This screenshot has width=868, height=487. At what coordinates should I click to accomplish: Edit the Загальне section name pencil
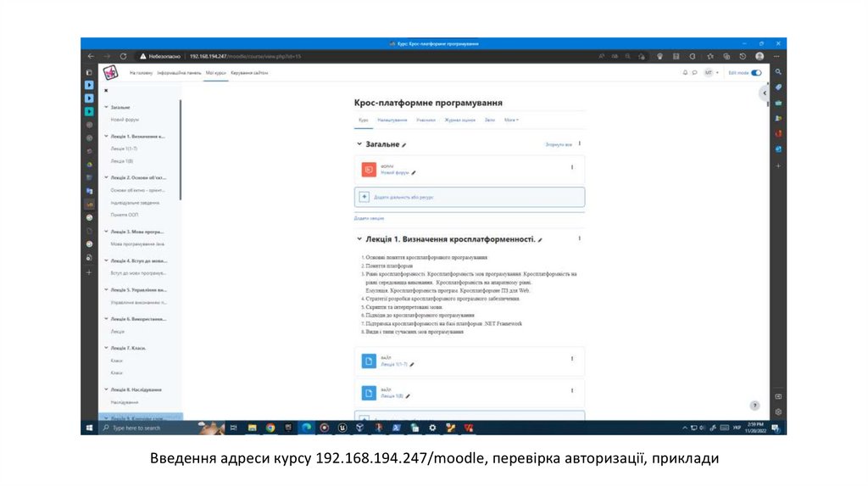404,145
